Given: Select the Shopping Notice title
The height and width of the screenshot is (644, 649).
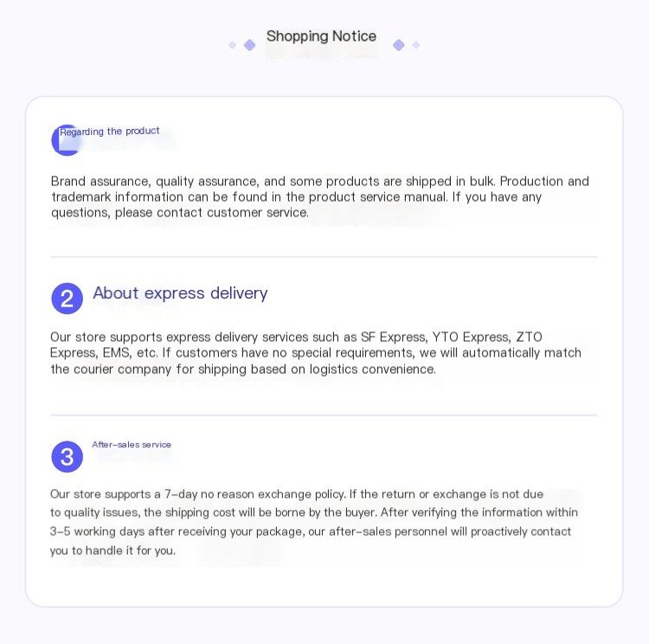Looking at the screenshot, I should click(321, 36).
